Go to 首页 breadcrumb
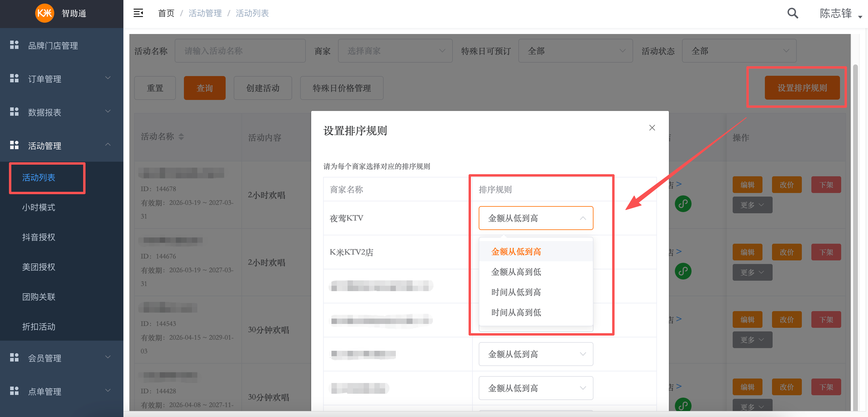This screenshot has height=417, width=868. click(x=166, y=13)
